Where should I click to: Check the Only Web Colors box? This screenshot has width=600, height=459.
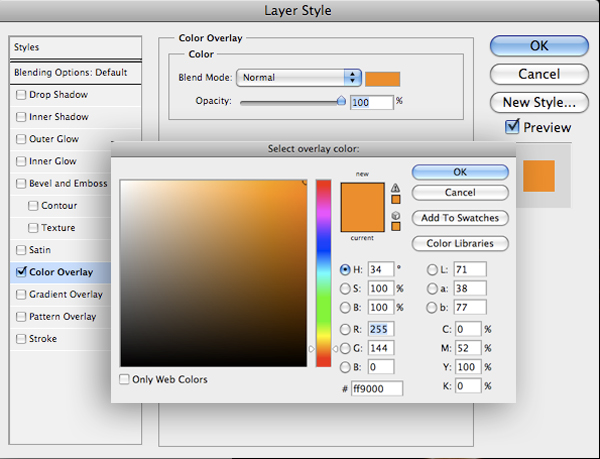[x=124, y=379]
